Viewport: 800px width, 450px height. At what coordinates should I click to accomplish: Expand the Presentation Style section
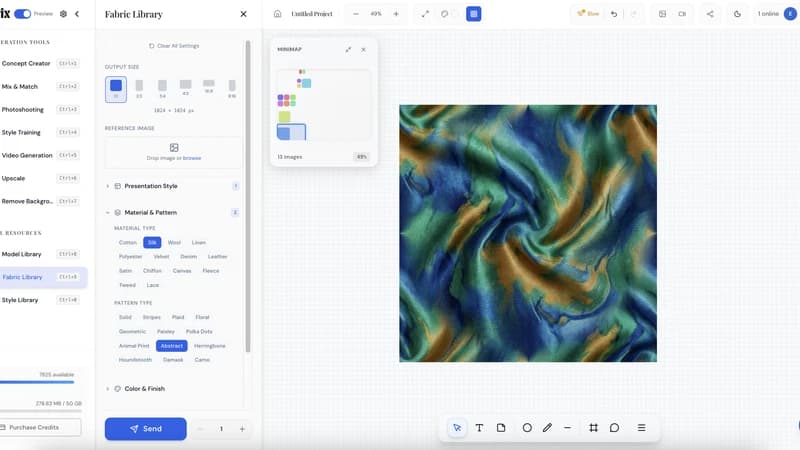coord(172,186)
